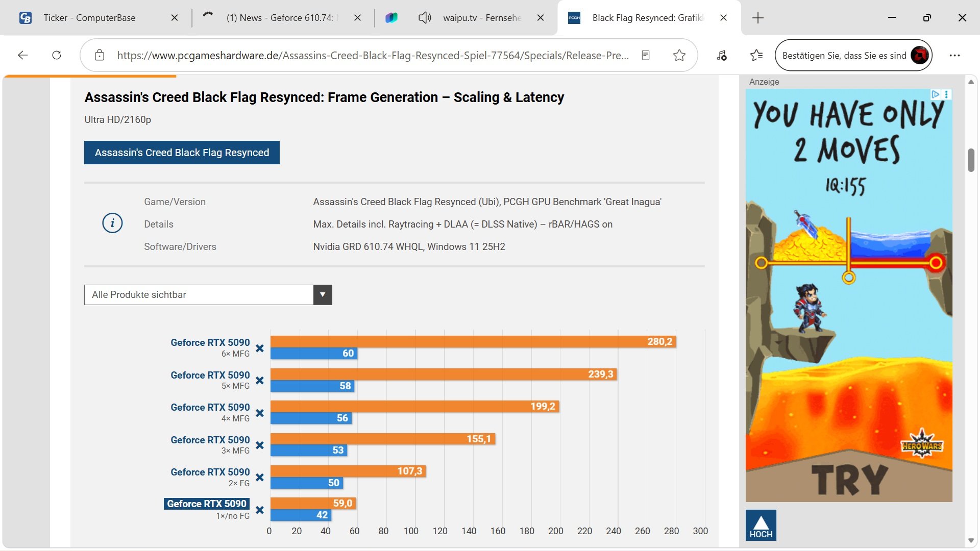The height and width of the screenshot is (551, 980).
Task: View site information lock icon
Action: [x=100, y=55]
